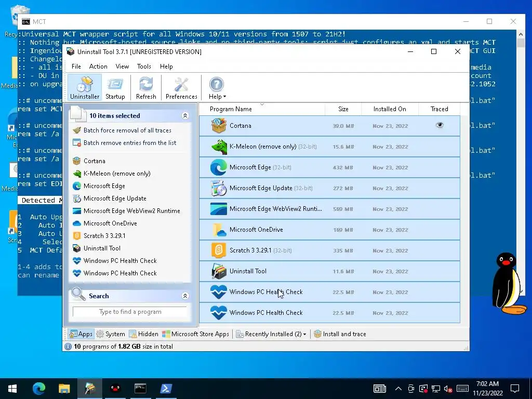This screenshot has height=399, width=532.
Task: Sort by the Traced column header
Action: 439,109
